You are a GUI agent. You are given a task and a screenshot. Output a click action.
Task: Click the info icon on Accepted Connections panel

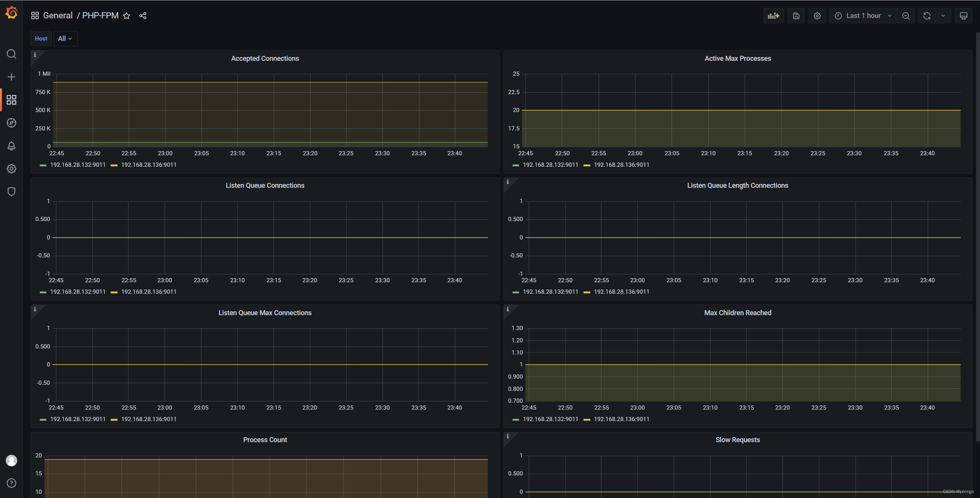35,55
